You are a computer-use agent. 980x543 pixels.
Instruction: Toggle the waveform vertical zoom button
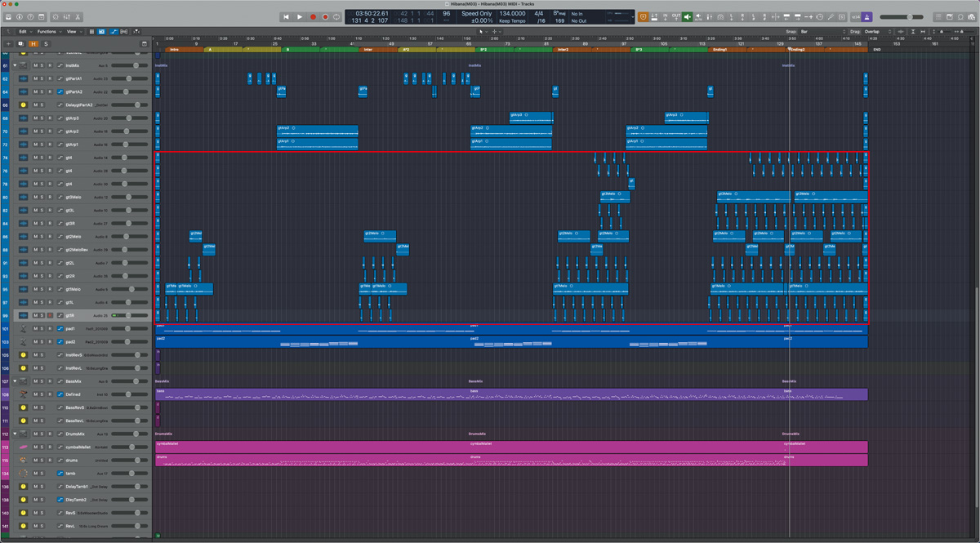click(x=901, y=32)
